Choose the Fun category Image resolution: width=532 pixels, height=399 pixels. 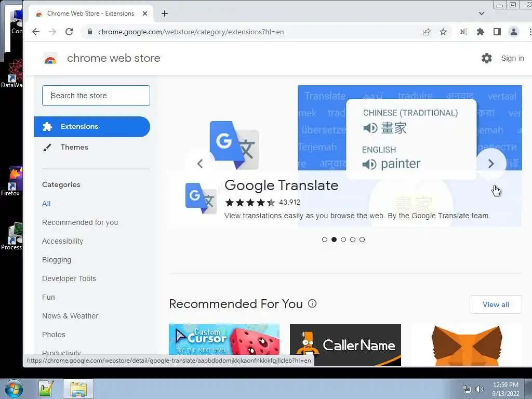pos(48,297)
